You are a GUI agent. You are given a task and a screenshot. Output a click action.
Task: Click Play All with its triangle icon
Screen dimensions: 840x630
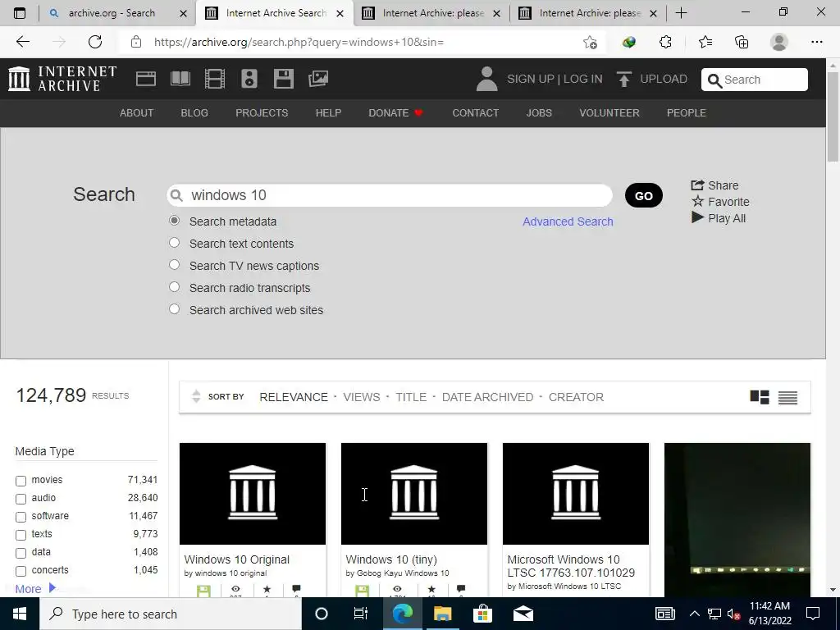pos(719,218)
